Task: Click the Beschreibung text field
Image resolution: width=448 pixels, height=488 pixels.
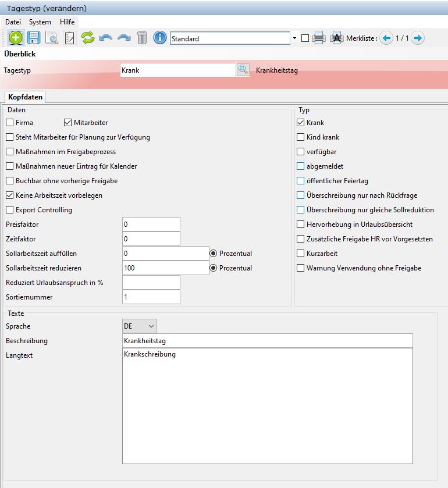Action: tap(267, 340)
